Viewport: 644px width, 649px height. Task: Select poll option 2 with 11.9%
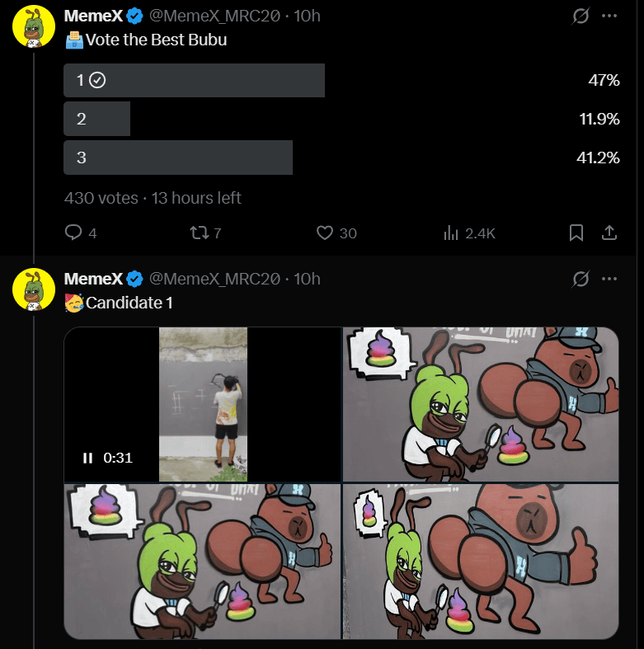[x=97, y=119]
